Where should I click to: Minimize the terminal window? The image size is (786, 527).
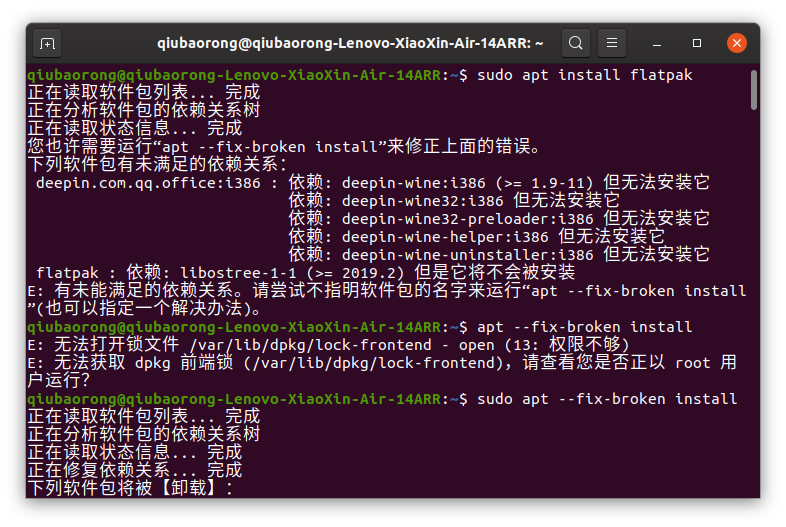(x=657, y=44)
